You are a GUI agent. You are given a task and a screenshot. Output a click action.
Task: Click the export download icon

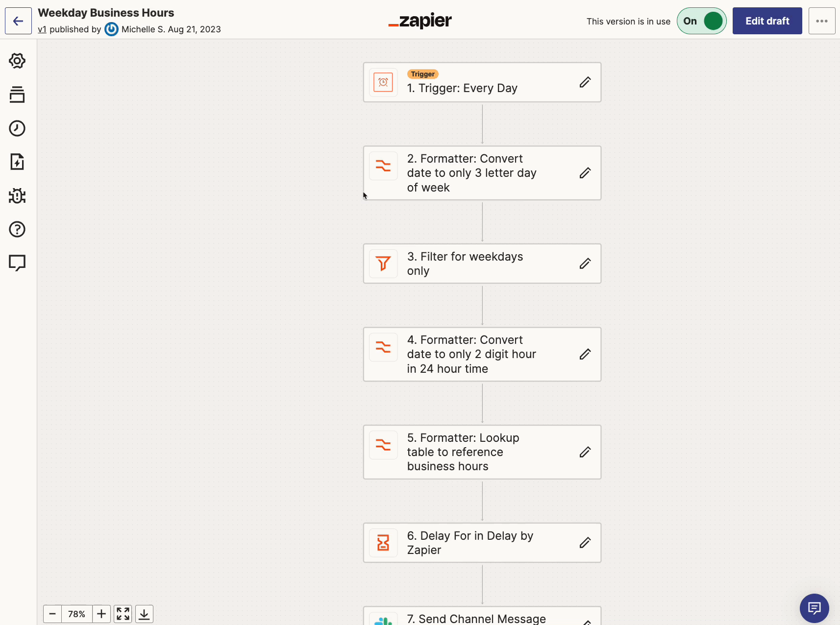click(x=144, y=614)
